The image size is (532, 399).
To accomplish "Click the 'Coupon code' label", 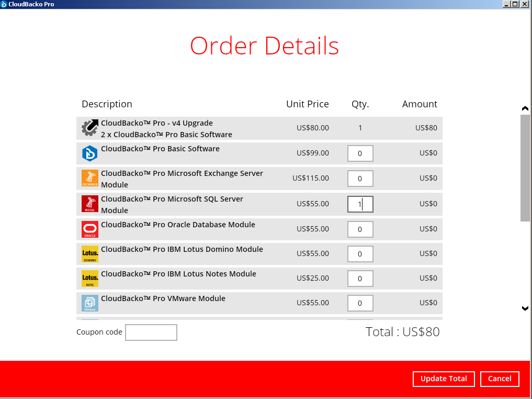I will coord(99,332).
